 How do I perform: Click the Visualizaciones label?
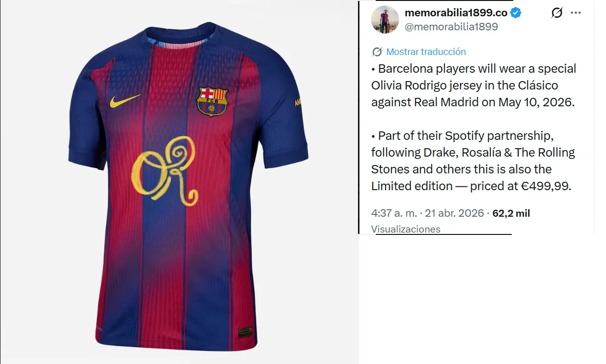406,229
